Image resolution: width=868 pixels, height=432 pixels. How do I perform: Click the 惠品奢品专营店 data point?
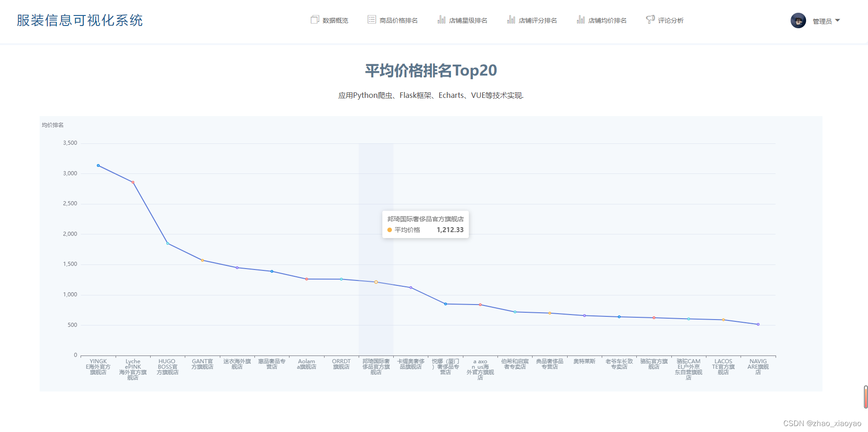[272, 271]
